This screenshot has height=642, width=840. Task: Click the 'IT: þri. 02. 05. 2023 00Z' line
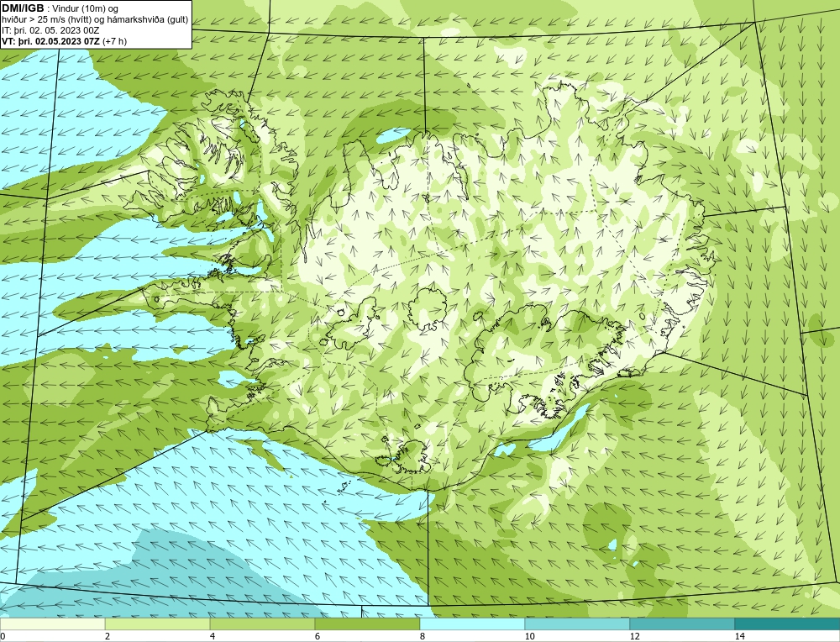coord(50,30)
